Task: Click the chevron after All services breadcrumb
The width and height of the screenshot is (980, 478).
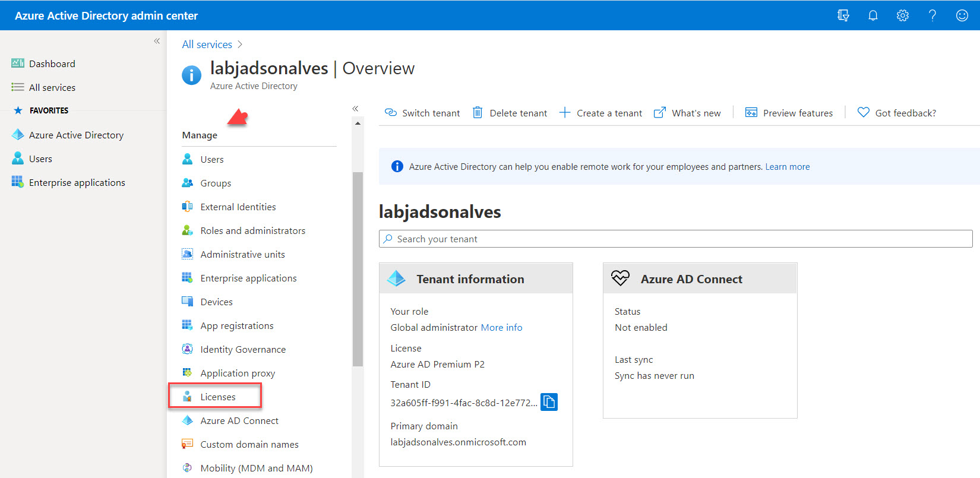Action: pos(240,45)
